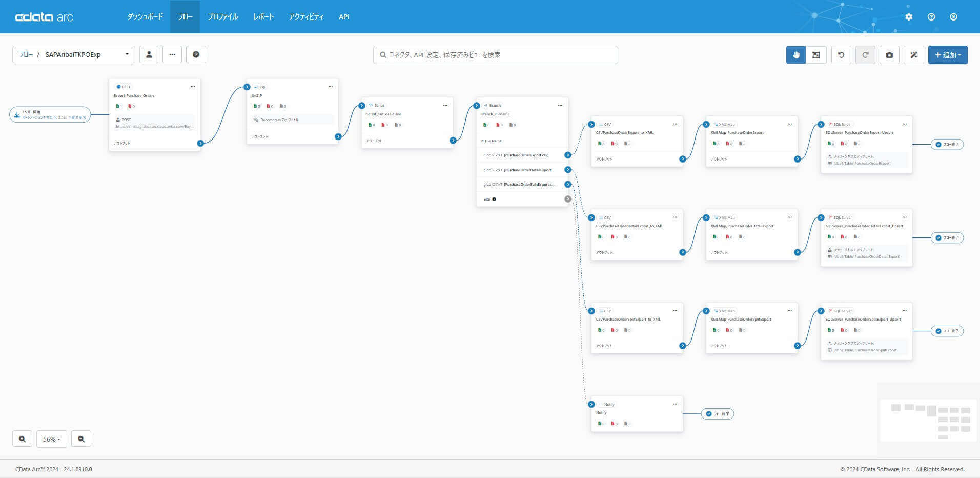The height and width of the screenshot is (478, 980).
Task: Zoom in with the right magnifier icon
Action: [x=81, y=439]
